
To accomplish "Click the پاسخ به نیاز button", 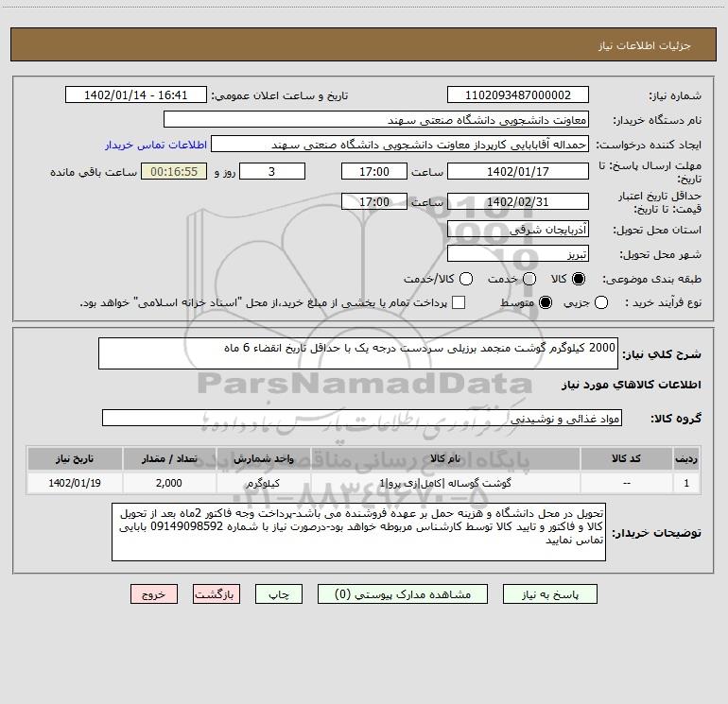I will pyautogui.click(x=550, y=594).
